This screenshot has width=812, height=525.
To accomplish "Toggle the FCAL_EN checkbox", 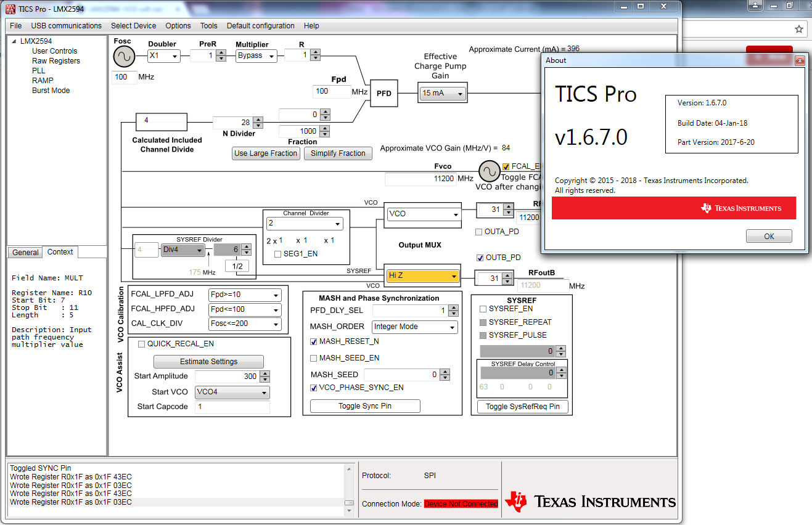I will 506,166.
